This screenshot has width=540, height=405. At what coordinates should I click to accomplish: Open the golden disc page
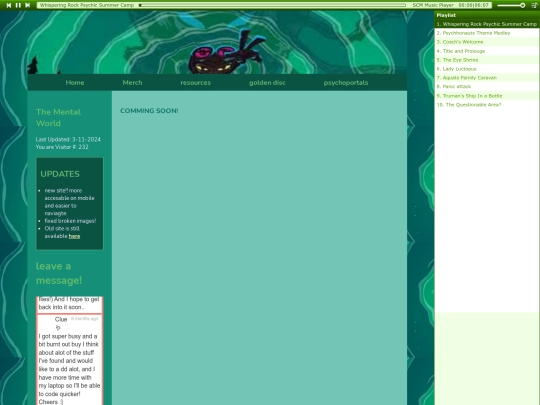(x=267, y=83)
